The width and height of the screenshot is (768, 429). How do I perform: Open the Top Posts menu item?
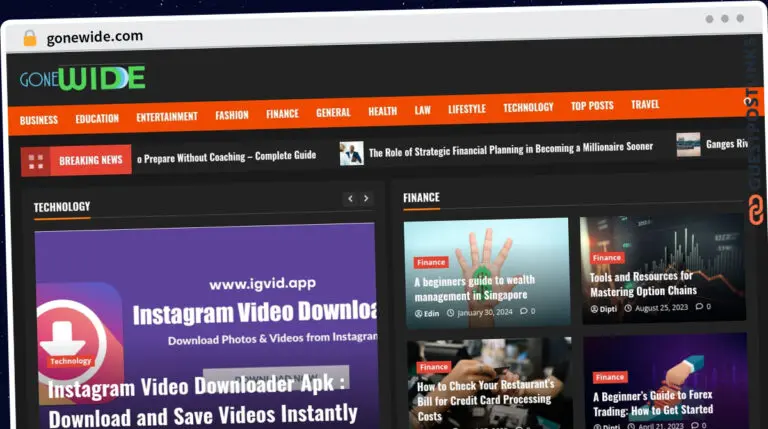pos(592,106)
